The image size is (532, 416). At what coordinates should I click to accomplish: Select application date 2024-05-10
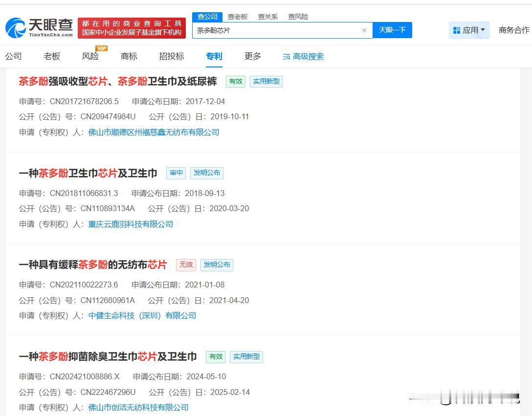tap(206, 376)
